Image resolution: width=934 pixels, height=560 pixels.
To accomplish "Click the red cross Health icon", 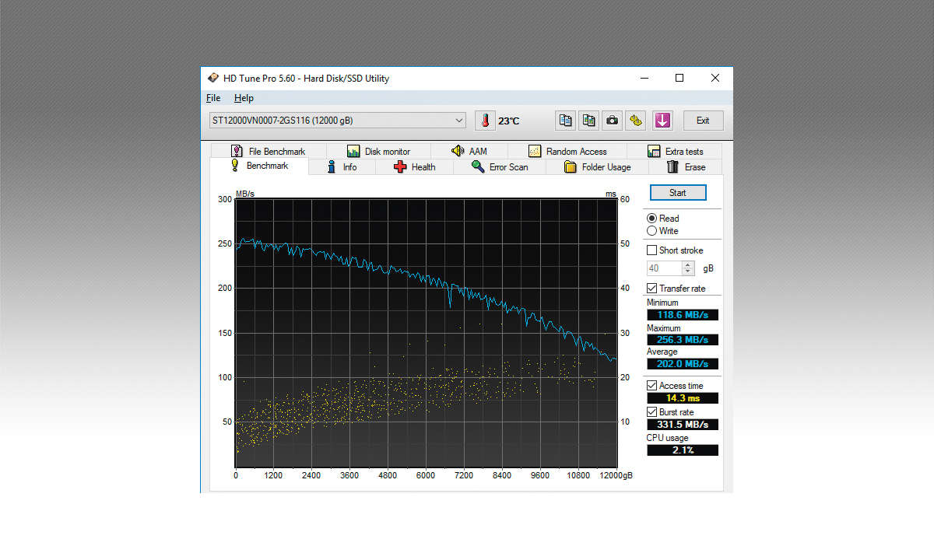I will pyautogui.click(x=400, y=166).
